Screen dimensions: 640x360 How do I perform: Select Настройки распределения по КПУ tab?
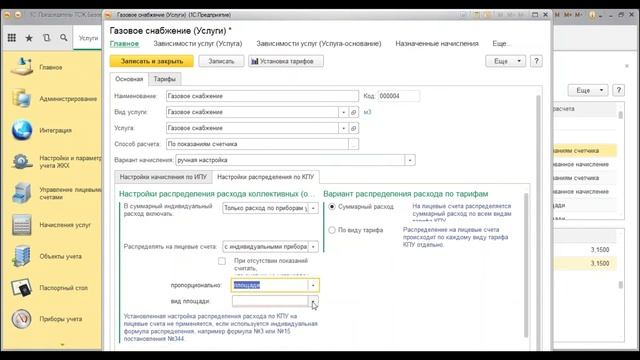click(266, 177)
